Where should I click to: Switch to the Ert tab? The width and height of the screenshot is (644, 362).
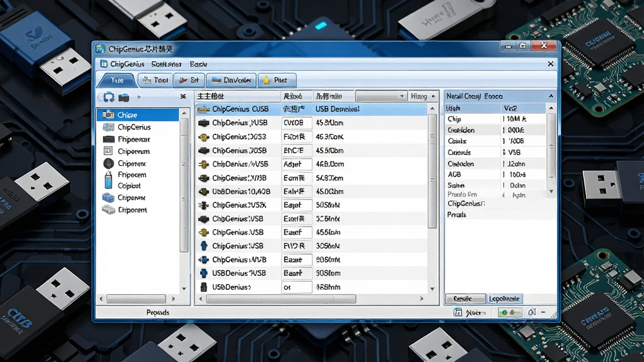coord(189,80)
